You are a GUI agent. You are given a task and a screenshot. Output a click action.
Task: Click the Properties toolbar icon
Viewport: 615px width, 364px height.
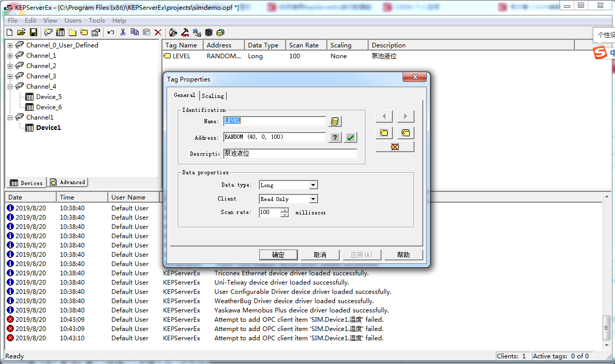(96, 32)
